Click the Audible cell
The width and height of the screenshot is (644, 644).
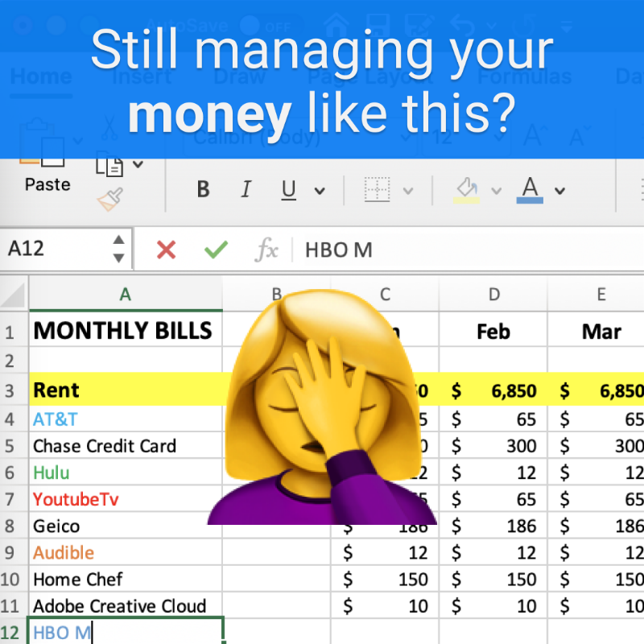tap(126, 552)
